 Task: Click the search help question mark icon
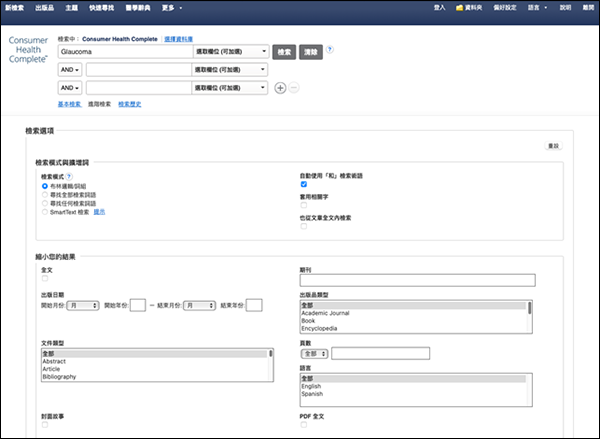point(329,49)
